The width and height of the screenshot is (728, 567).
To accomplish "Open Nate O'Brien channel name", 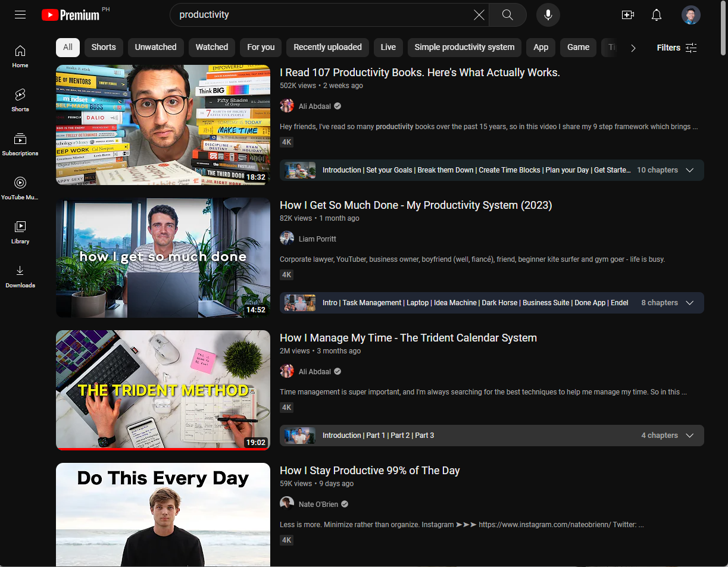I will point(318,504).
